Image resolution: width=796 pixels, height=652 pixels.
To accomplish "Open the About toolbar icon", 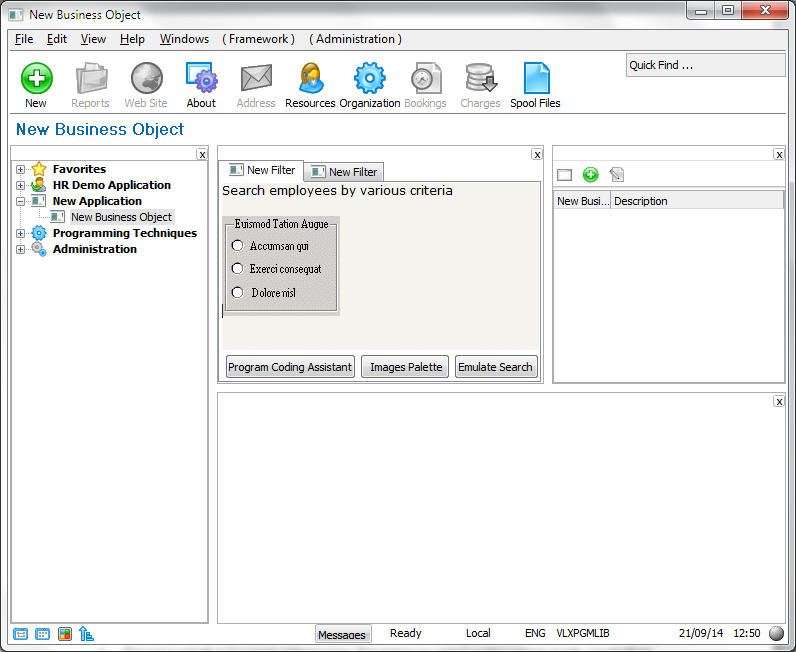I will pyautogui.click(x=202, y=79).
